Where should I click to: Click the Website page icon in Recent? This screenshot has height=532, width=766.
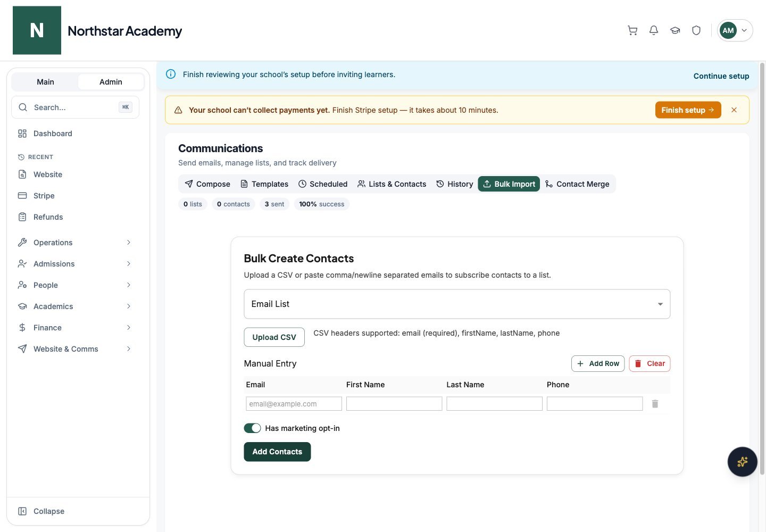pyautogui.click(x=22, y=174)
